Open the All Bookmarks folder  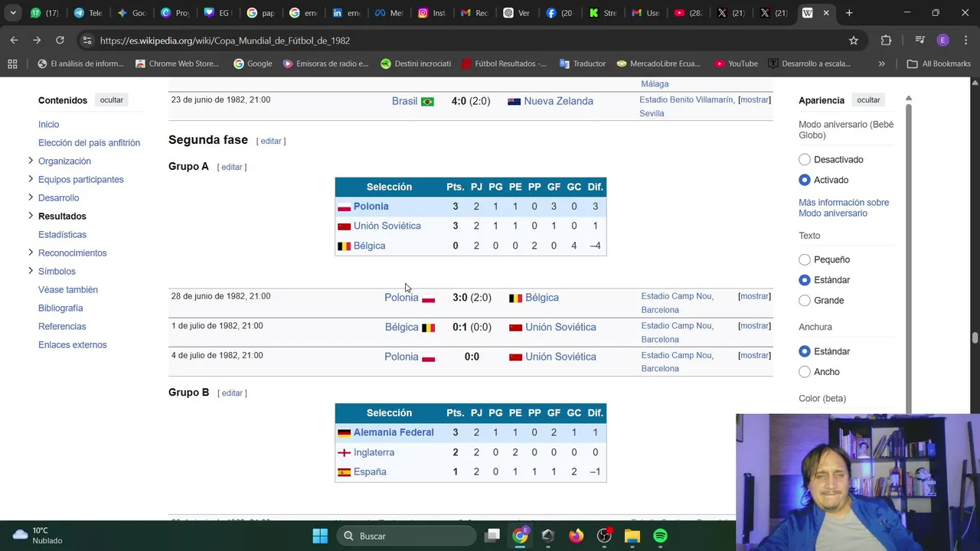pos(939,64)
